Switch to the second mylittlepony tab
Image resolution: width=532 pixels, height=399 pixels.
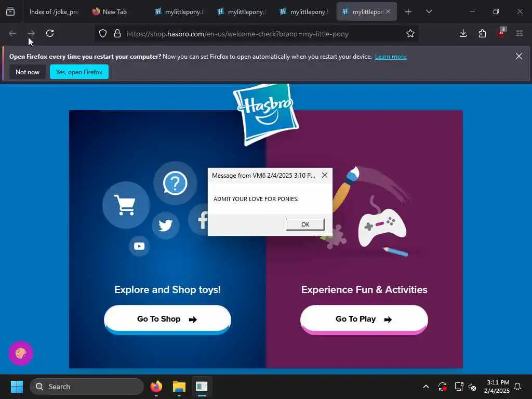pos(241,12)
